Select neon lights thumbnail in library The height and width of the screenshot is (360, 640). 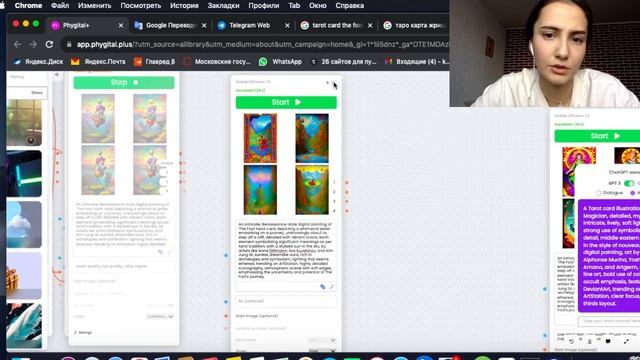tap(24, 173)
